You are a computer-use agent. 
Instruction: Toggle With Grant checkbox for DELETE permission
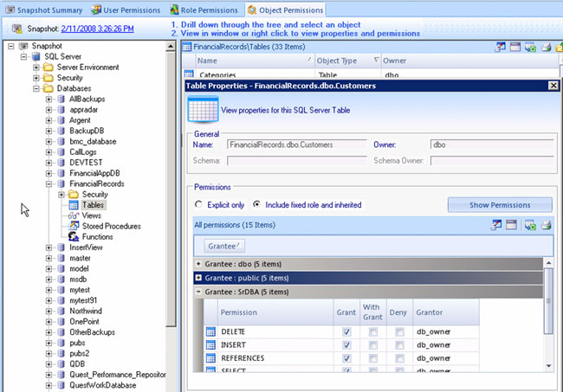(373, 331)
